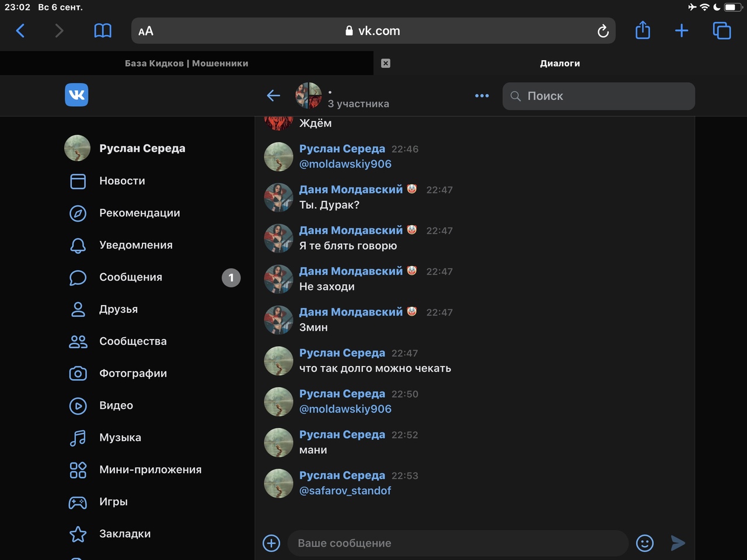Click the Поиск search field

point(599,96)
